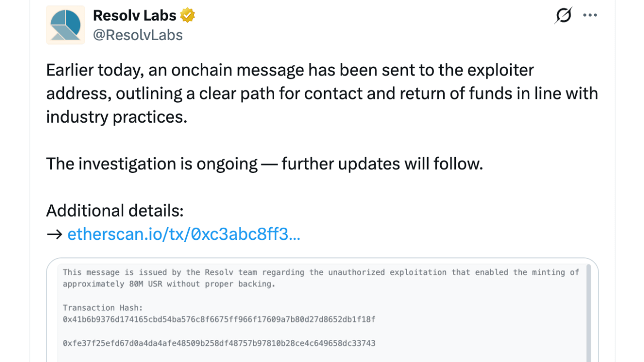The width and height of the screenshot is (644, 362).
Task: Click the "This message is issued" line
Action: [320, 273]
